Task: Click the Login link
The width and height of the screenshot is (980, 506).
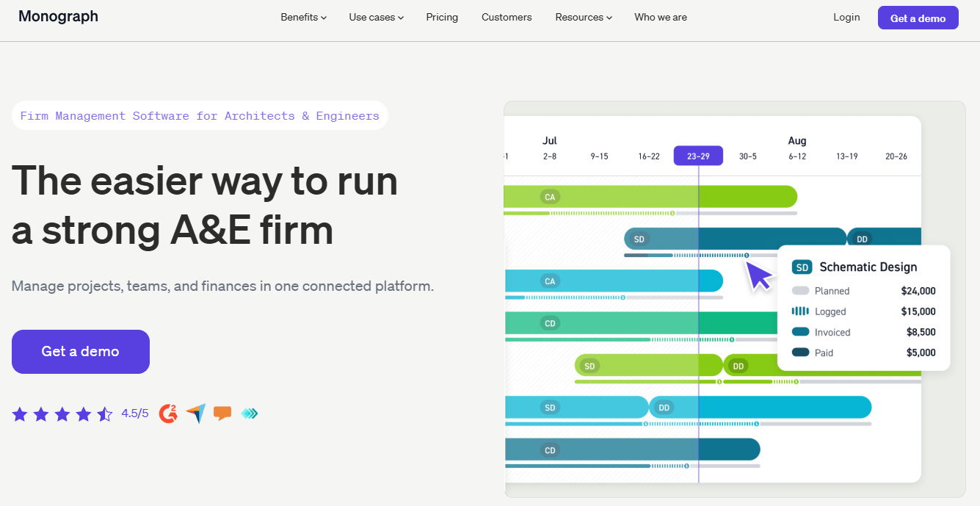Action: [846, 17]
